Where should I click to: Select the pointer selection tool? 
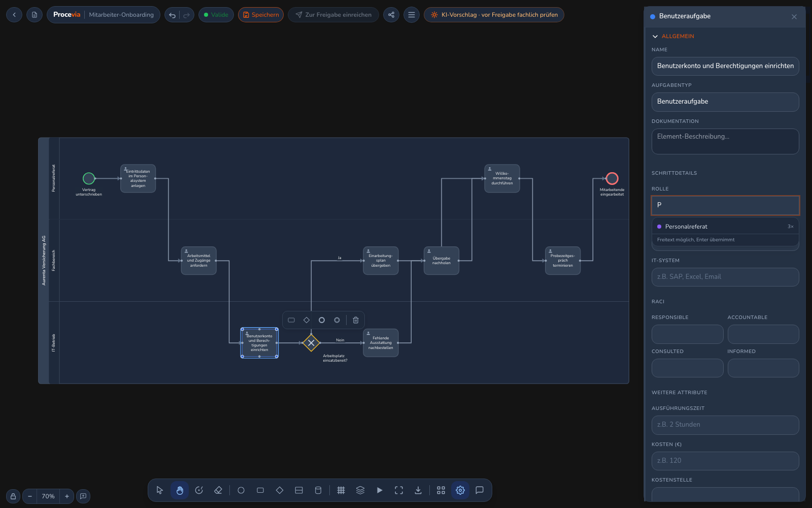click(x=160, y=490)
